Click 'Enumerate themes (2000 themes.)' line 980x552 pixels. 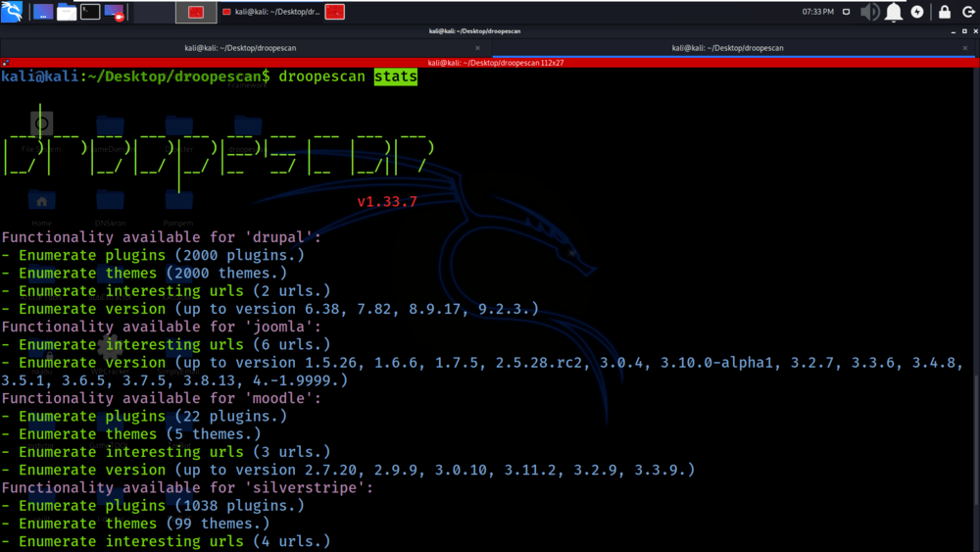(144, 274)
